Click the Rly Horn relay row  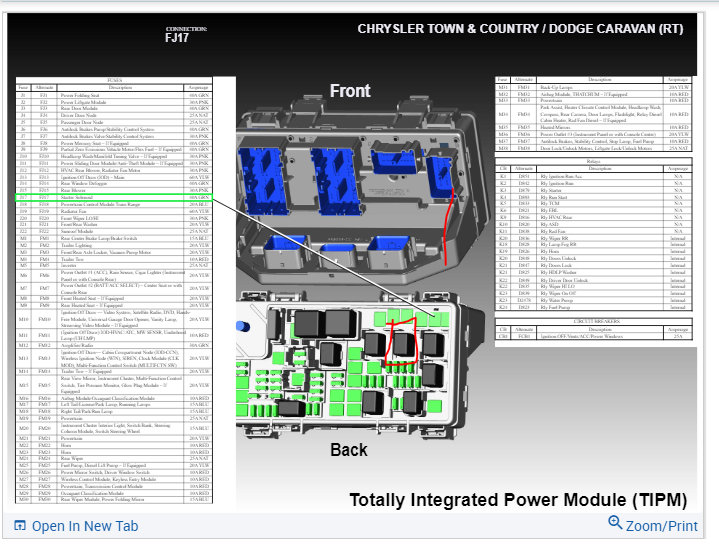[593, 252]
